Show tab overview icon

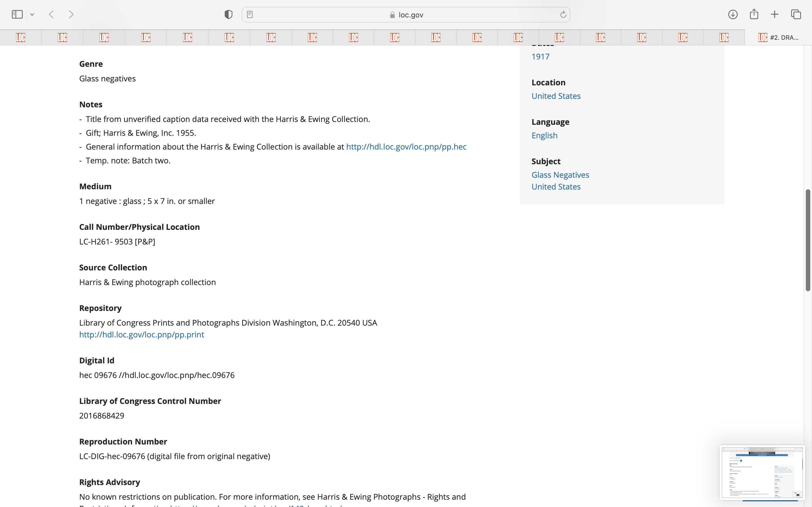coord(796,14)
